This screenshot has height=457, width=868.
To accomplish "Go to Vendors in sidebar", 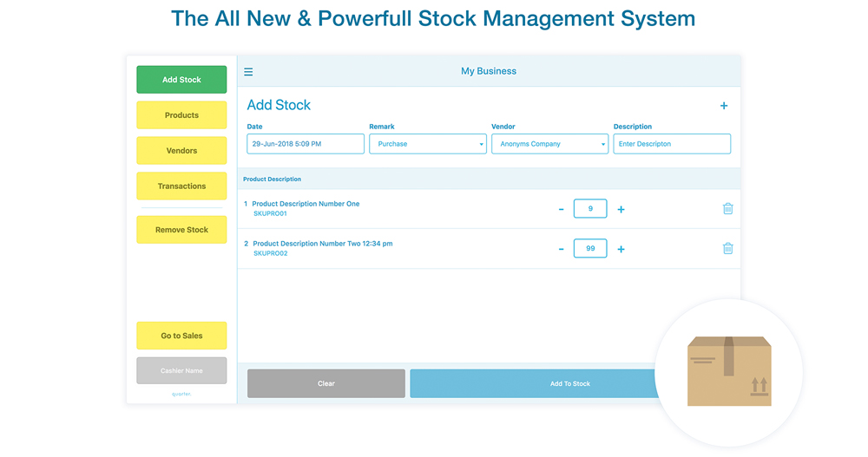I will pos(181,151).
